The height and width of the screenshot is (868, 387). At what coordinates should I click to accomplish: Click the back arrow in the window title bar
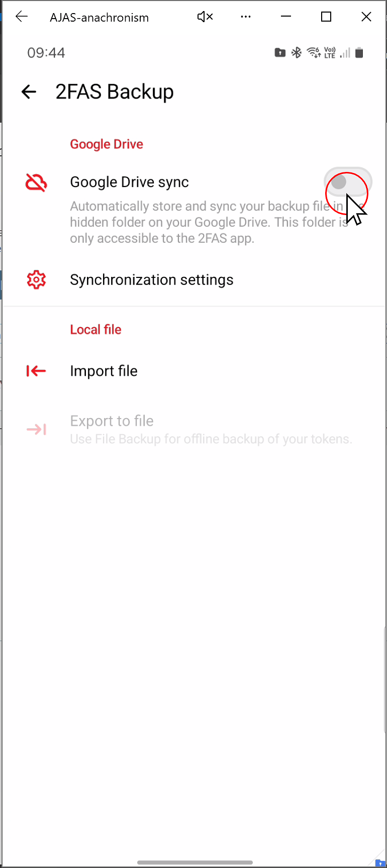[x=21, y=17]
